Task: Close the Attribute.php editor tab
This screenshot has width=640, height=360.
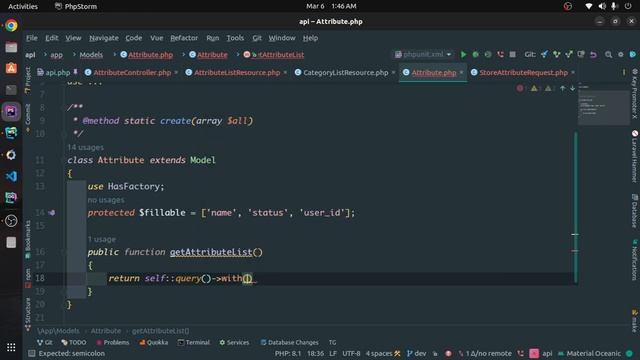Action: pyautogui.click(x=461, y=73)
